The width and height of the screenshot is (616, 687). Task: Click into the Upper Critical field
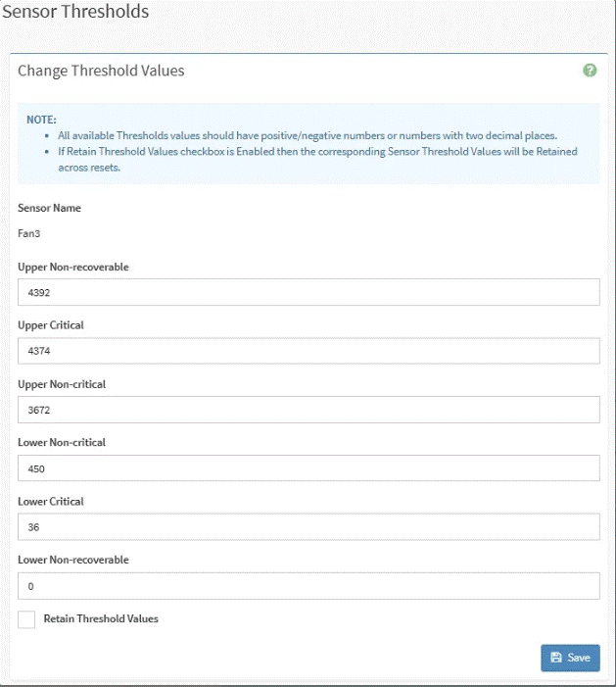(308, 351)
